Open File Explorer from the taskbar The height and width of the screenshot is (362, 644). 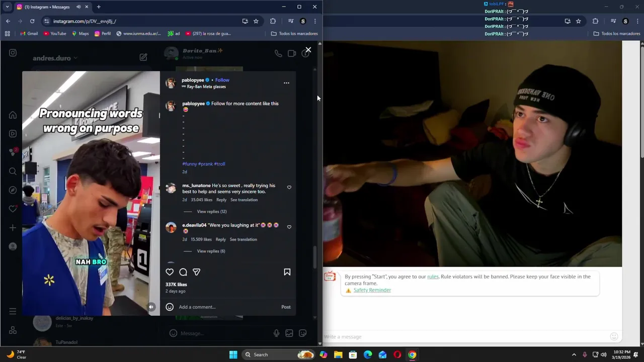click(x=338, y=354)
